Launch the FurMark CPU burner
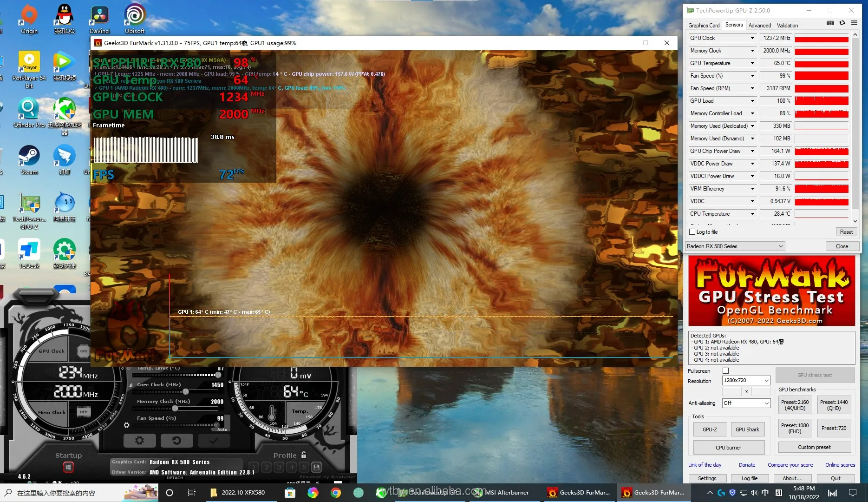Viewport: 868px width, 502px height. pyautogui.click(x=728, y=448)
